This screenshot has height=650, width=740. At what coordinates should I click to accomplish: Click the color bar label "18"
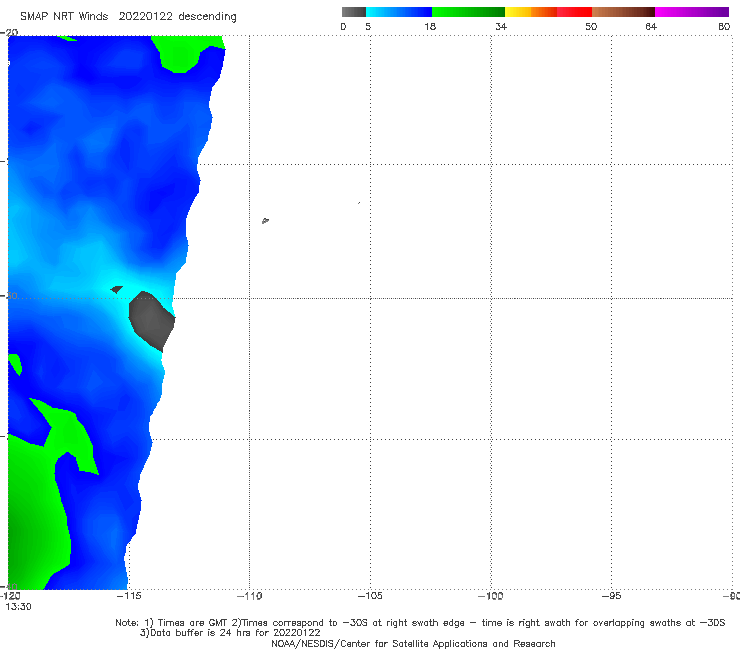click(x=430, y=27)
